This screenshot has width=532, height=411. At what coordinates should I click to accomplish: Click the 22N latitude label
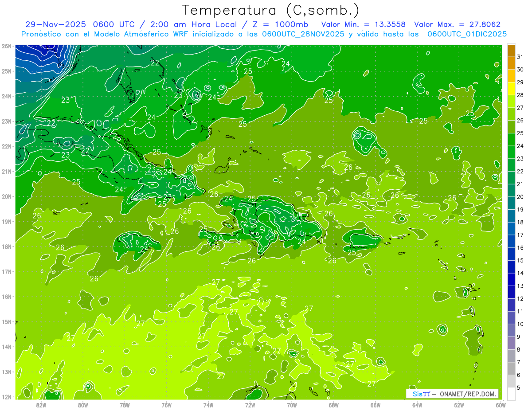click(x=7, y=146)
